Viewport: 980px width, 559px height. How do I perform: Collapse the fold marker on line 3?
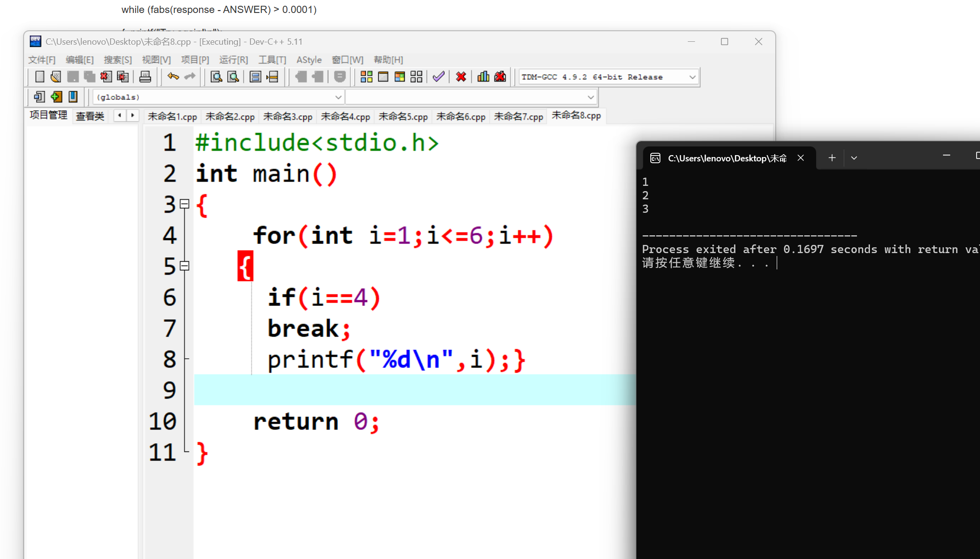tap(185, 204)
